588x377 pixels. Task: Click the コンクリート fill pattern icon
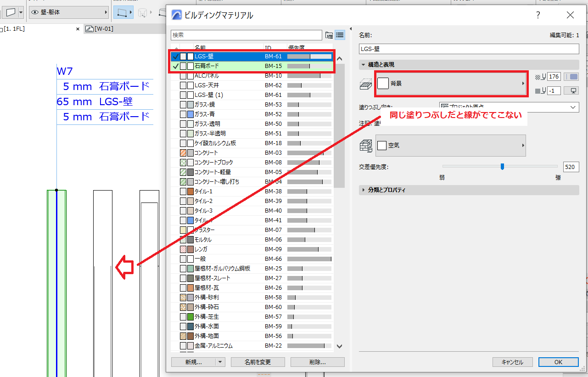click(183, 153)
